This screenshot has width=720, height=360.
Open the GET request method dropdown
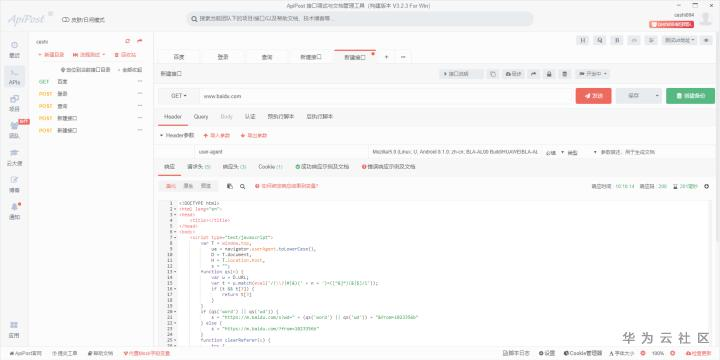(179, 96)
